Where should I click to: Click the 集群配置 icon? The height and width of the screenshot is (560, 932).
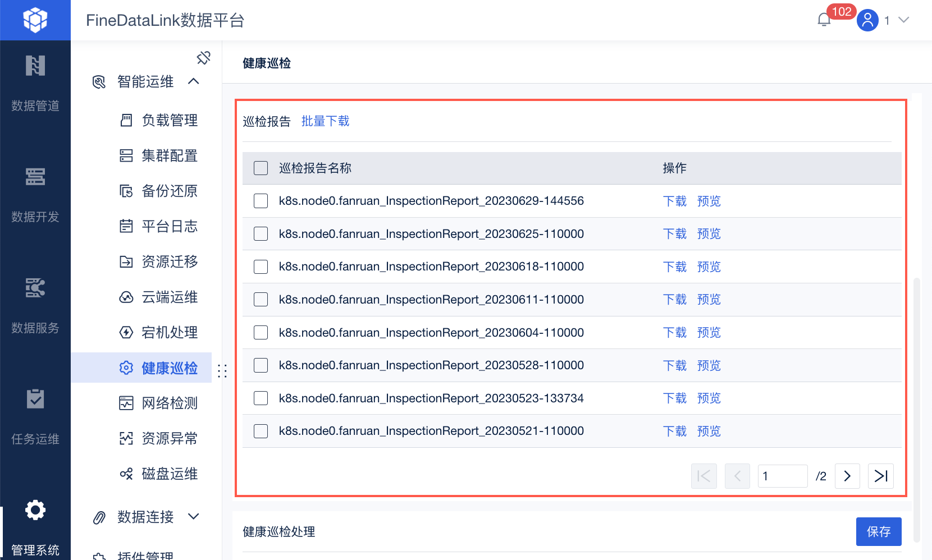[126, 155]
